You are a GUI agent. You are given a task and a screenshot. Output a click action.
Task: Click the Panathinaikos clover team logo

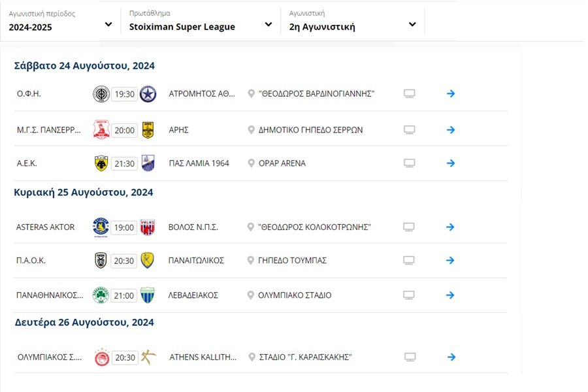[101, 295]
